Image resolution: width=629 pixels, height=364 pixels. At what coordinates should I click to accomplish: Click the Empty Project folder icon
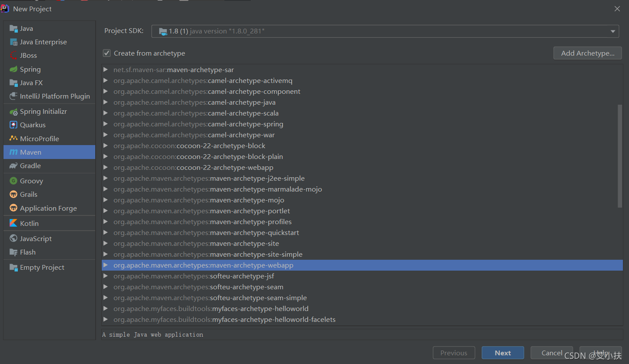[13, 268]
